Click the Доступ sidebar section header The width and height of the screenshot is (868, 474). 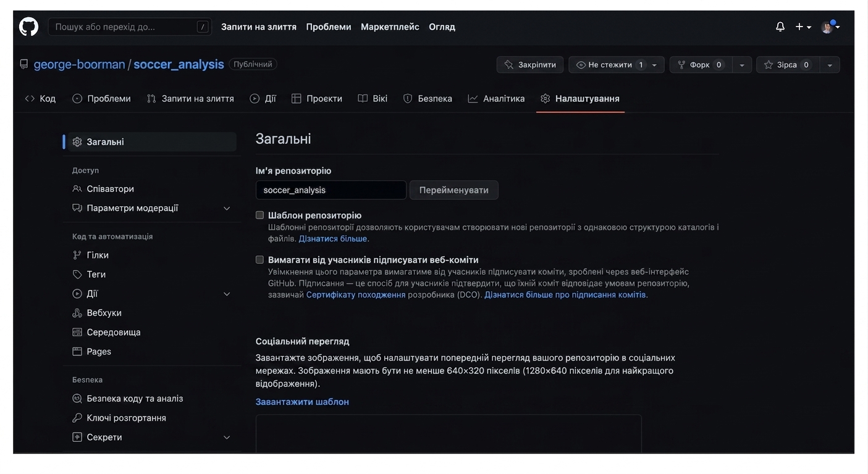85,170
